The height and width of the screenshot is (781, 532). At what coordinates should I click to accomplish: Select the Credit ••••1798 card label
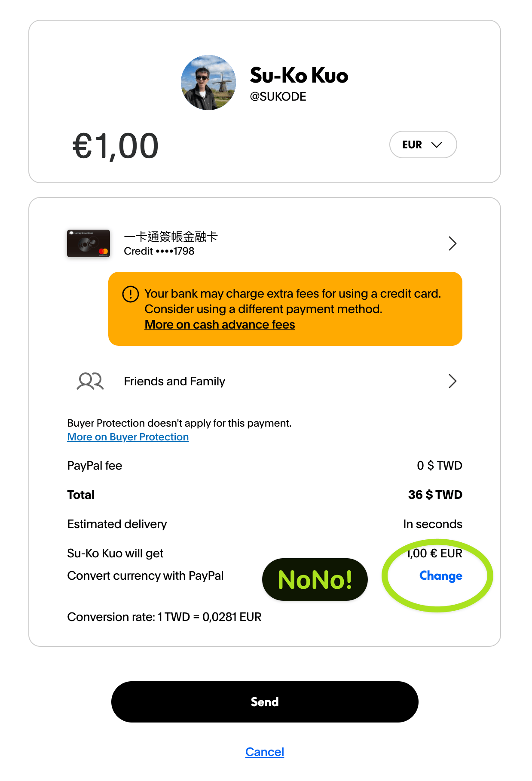point(159,251)
